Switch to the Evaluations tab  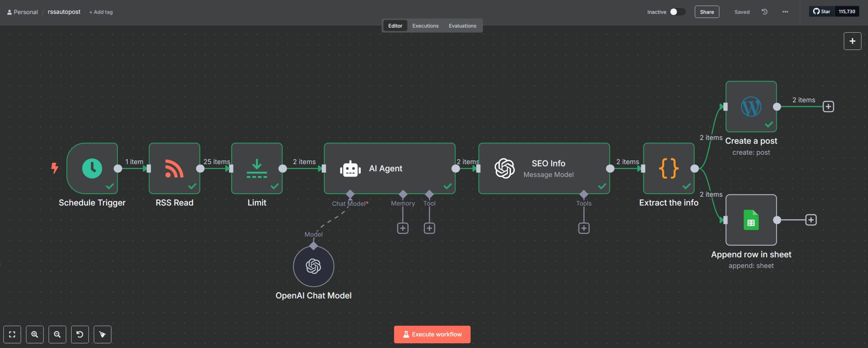point(462,26)
